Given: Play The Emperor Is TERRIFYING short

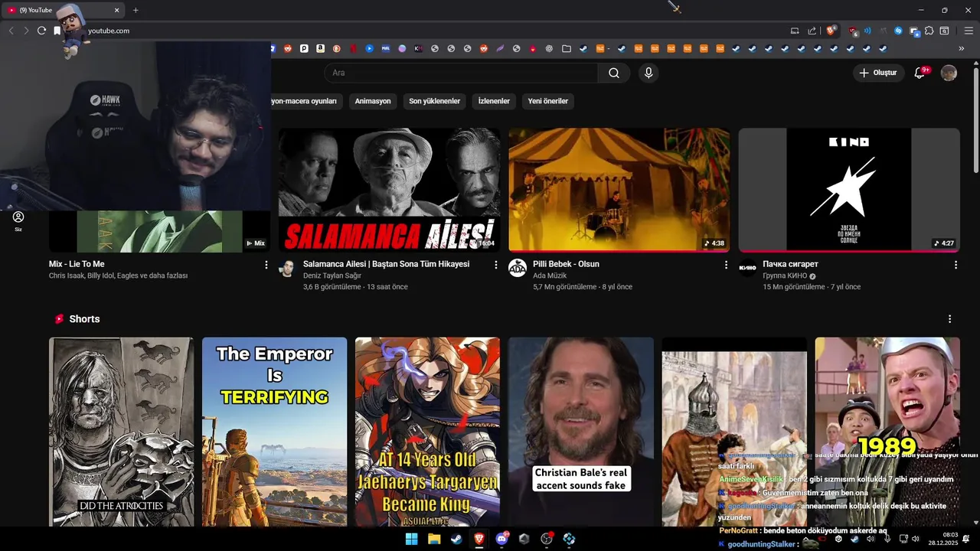Looking at the screenshot, I should (x=274, y=432).
